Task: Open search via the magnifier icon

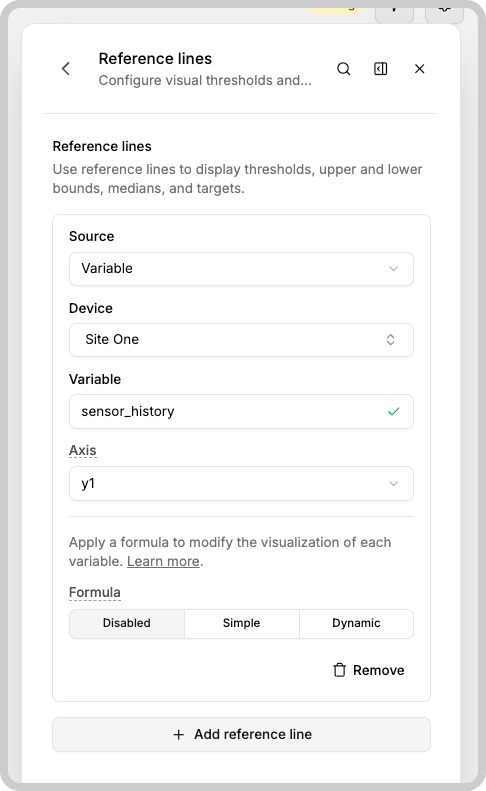Action: 344,69
